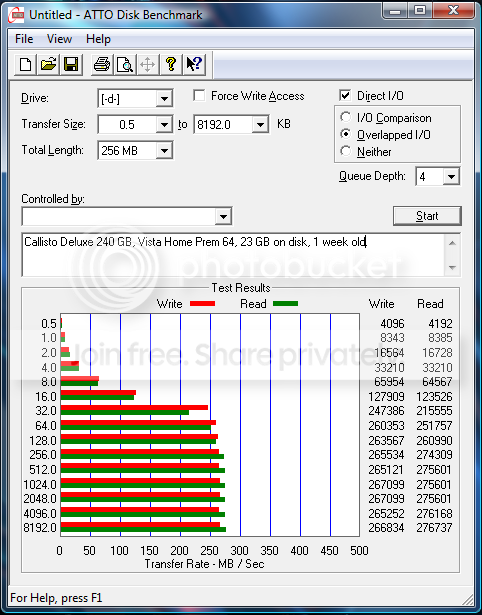Open the Help menu
The image size is (482, 615).
98,39
